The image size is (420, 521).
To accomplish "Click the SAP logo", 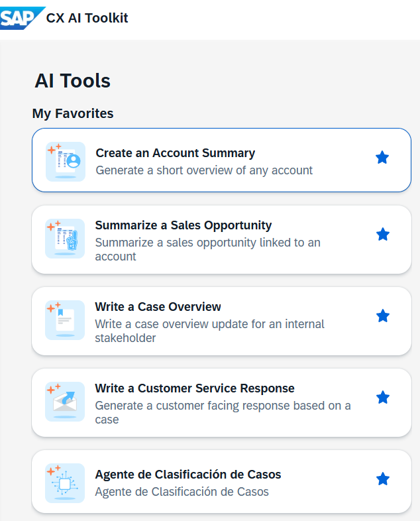I will point(21,18).
